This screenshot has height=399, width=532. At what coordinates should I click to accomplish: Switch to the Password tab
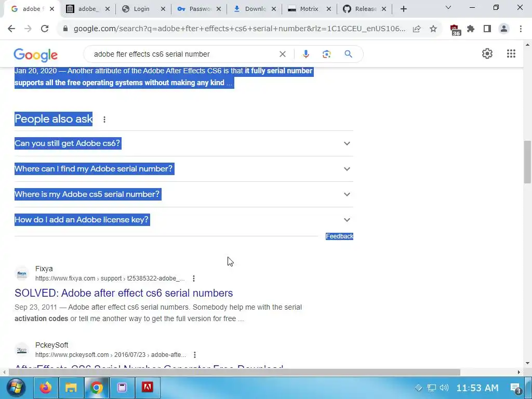point(200,9)
